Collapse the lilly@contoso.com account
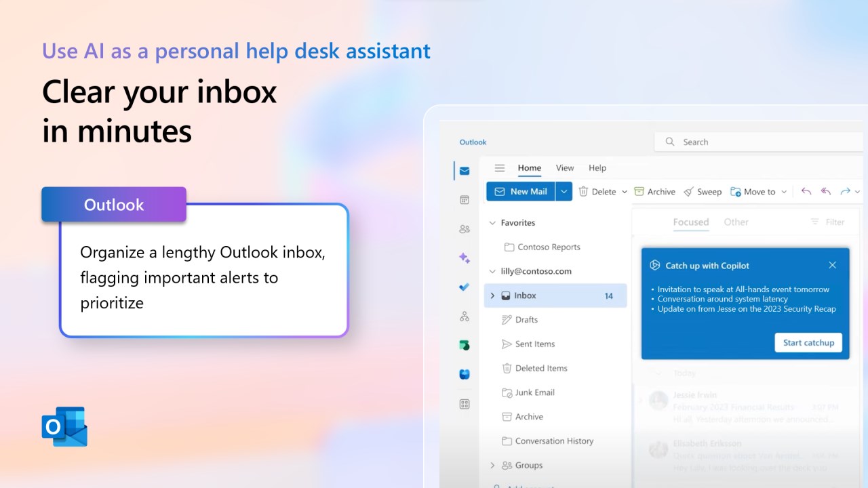This screenshot has height=488, width=868. coord(493,272)
